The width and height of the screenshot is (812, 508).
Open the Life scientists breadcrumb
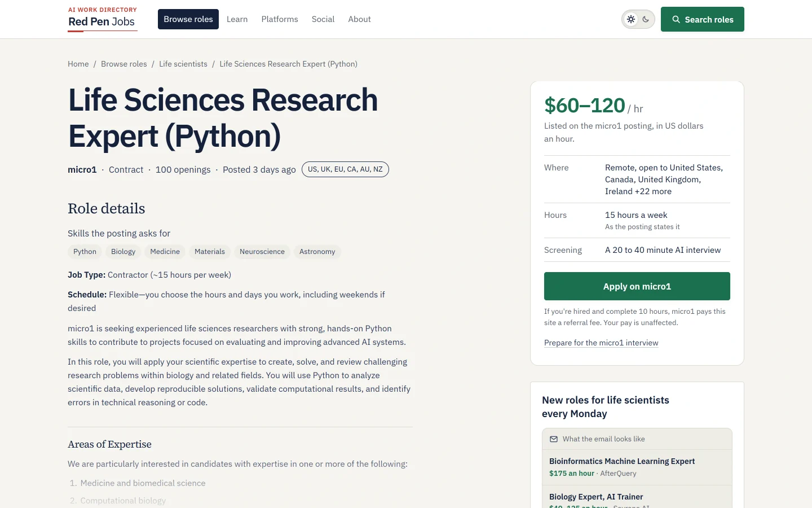point(183,64)
